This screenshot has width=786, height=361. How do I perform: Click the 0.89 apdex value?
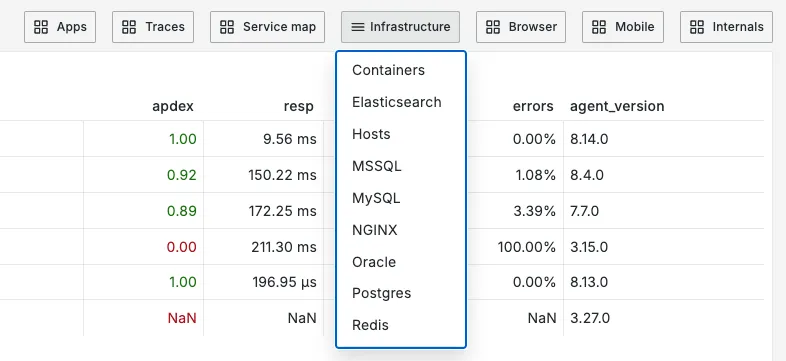(x=181, y=211)
